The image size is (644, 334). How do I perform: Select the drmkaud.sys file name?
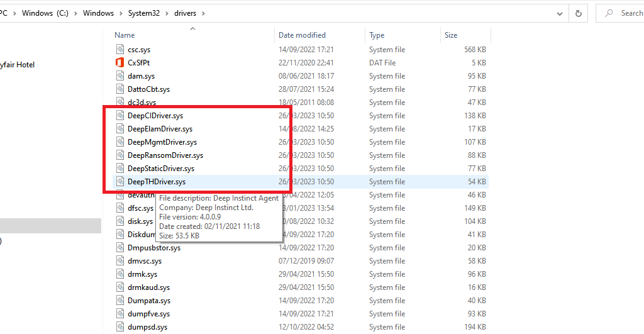148,287
